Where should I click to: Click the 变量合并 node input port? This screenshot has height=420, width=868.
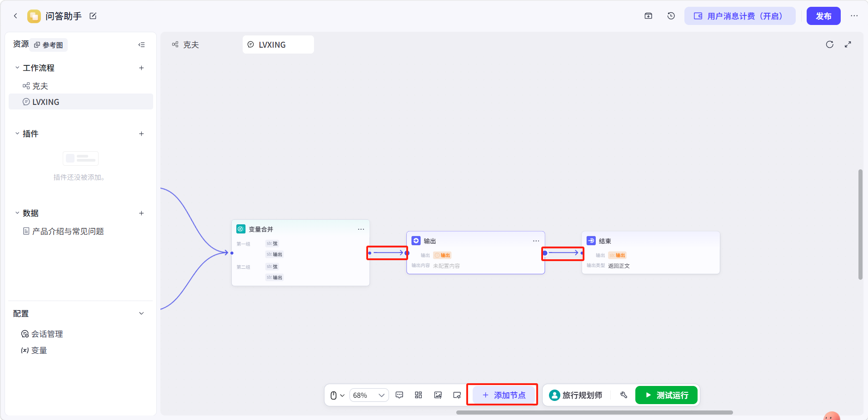click(x=232, y=253)
